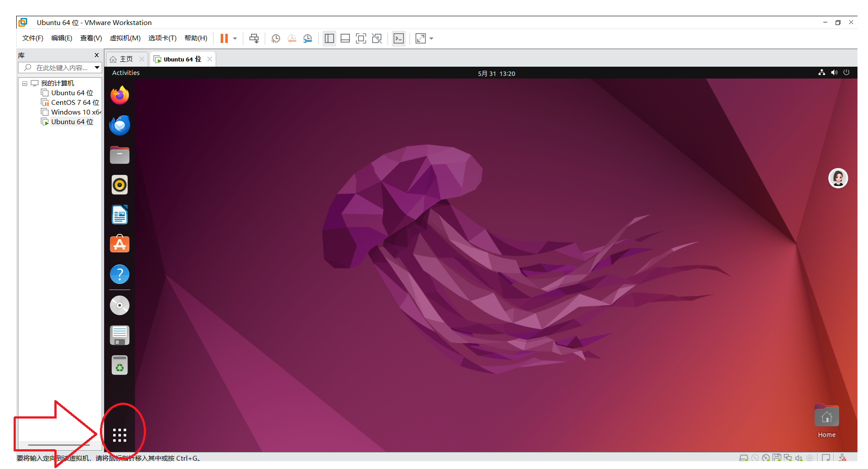Image resolution: width=868 pixels, height=469 pixels.
Task: Open the 文件(F) menu
Action: [x=33, y=38]
